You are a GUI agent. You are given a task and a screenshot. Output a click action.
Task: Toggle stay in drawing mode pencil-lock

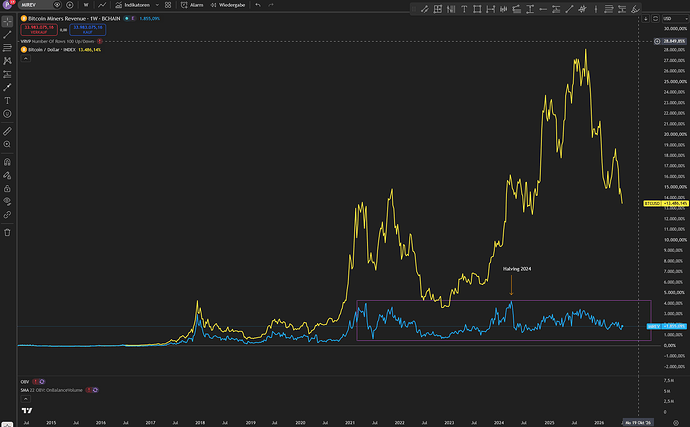[x=7, y=175]
